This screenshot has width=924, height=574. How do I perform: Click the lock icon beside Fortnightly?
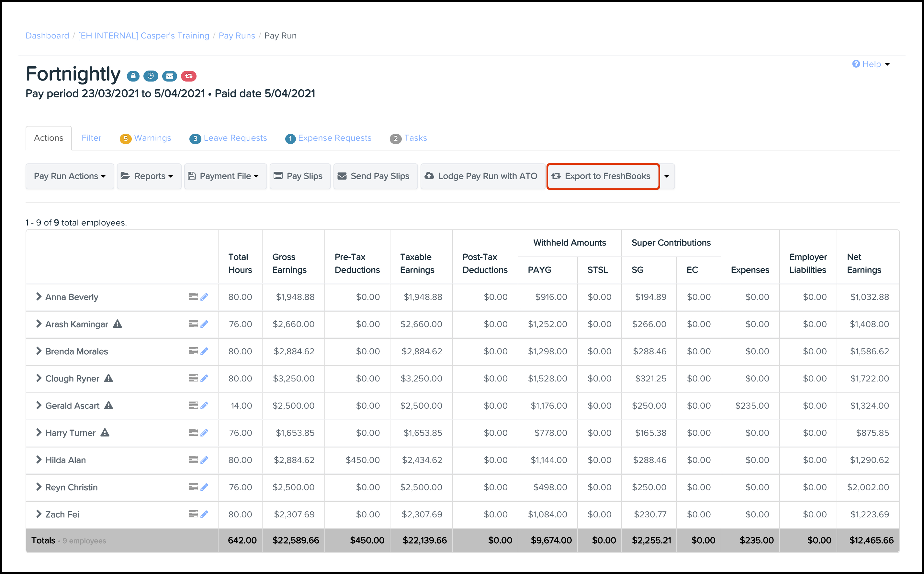pos(133,76)
